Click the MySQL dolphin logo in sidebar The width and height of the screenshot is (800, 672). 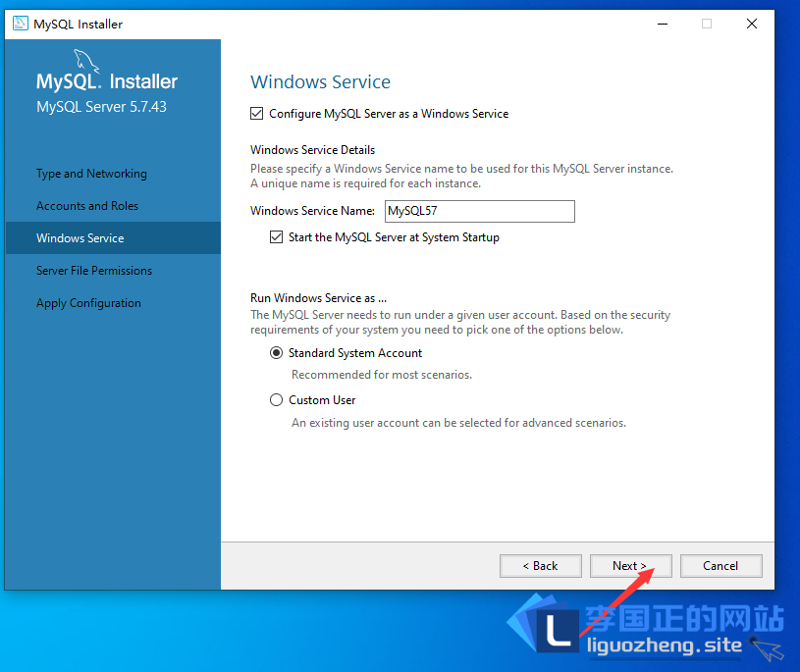tap(86, 61)
